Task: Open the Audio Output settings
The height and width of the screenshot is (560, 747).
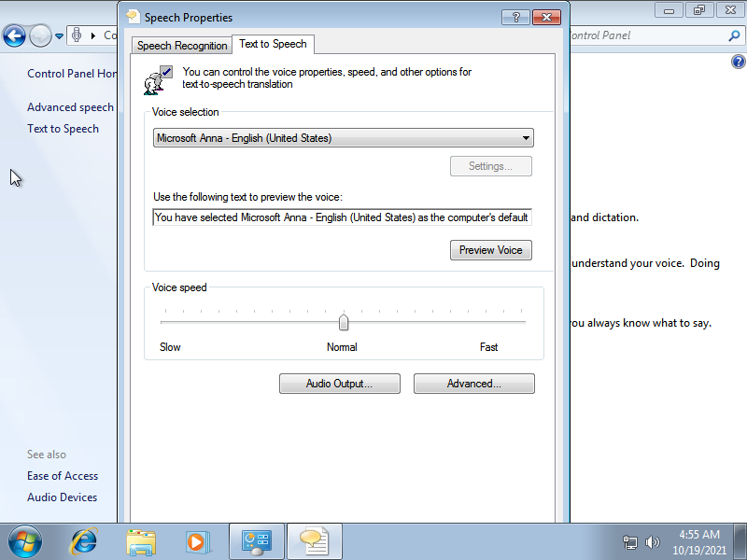Action: click(340, 384)
